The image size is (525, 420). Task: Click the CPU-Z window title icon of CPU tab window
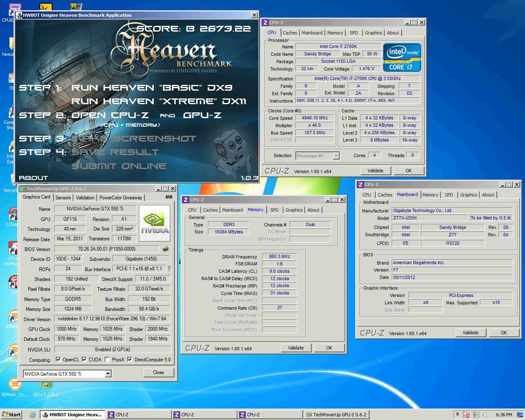point(266,23)
